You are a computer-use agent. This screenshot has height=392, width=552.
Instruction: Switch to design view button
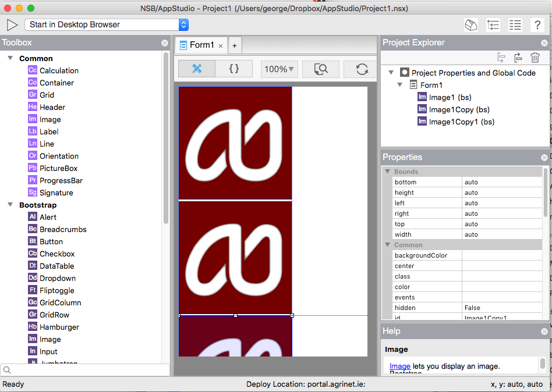(x=197, y=69)
